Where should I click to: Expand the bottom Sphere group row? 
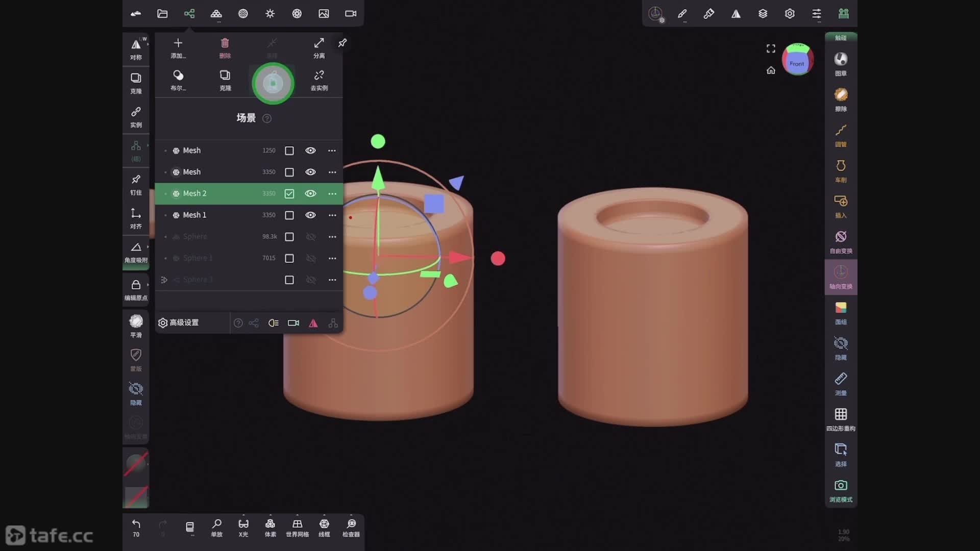(x=164, y=280)
